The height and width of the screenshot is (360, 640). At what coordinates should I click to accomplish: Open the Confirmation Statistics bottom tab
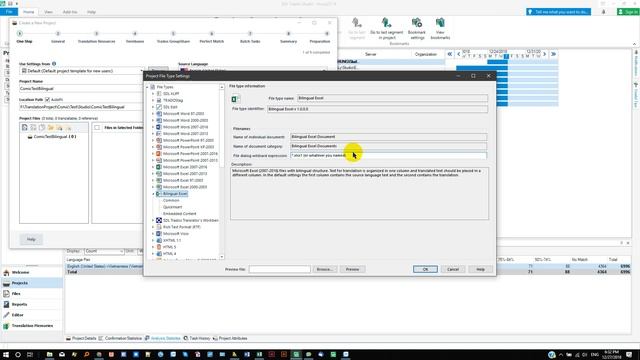click(x=120, y=338)
